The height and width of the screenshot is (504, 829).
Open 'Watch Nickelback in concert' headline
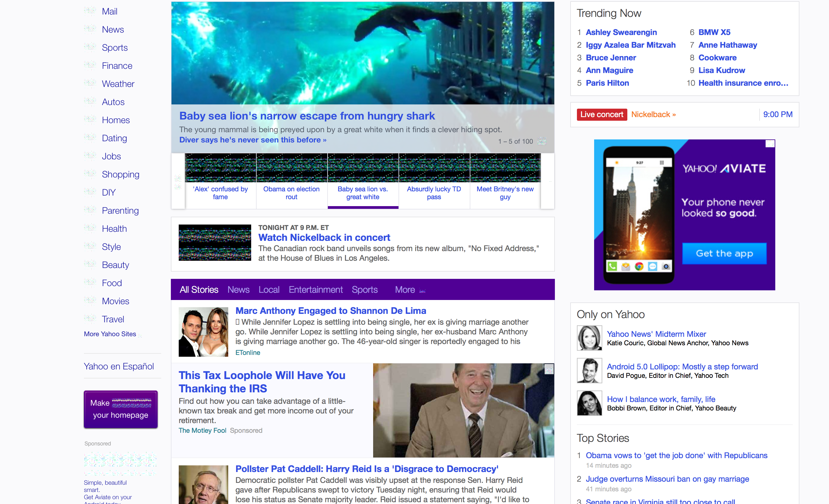coord(324,238)
